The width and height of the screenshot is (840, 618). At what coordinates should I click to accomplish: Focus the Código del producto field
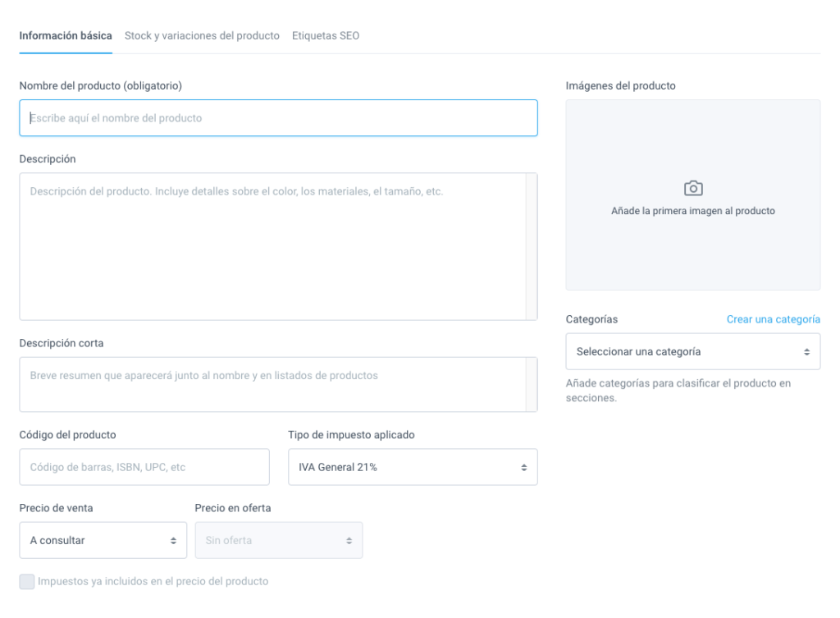144,467
